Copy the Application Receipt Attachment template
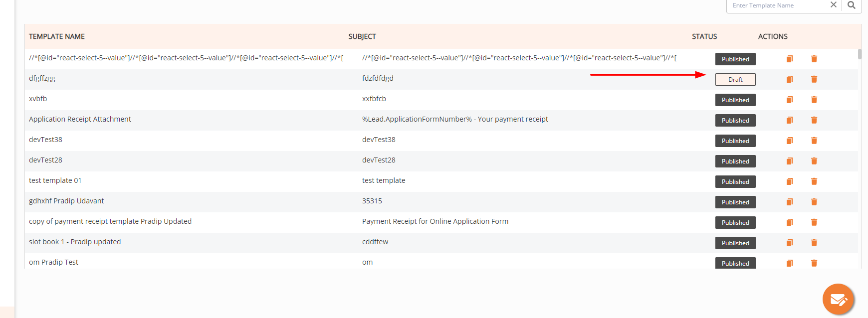868x318 pixels. 790,120
